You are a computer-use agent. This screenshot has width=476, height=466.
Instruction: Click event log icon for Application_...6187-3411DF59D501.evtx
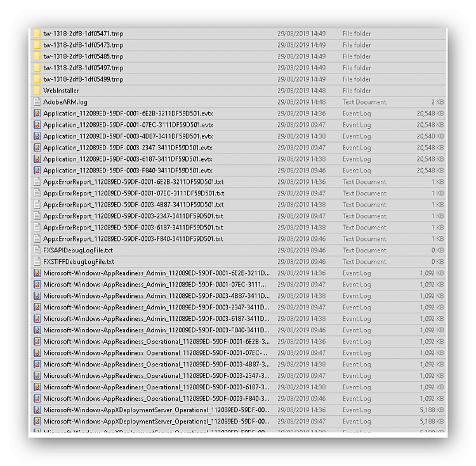(37, 159)
